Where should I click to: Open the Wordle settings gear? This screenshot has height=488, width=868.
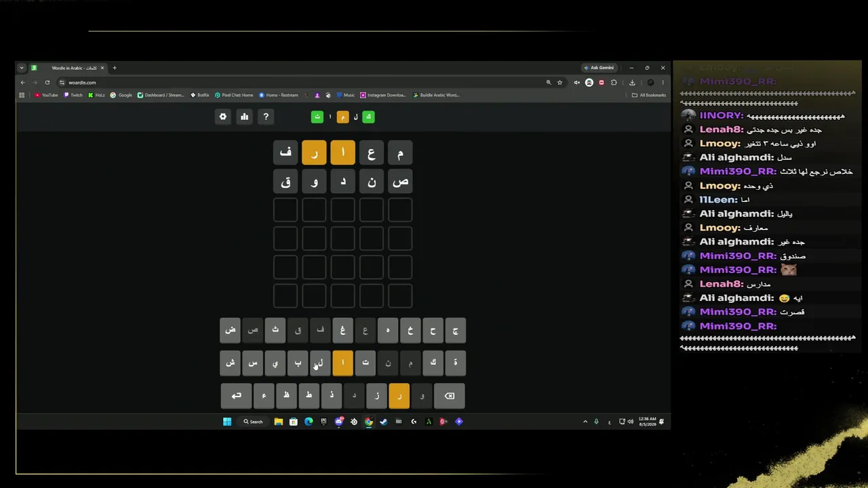coord(222,117)
